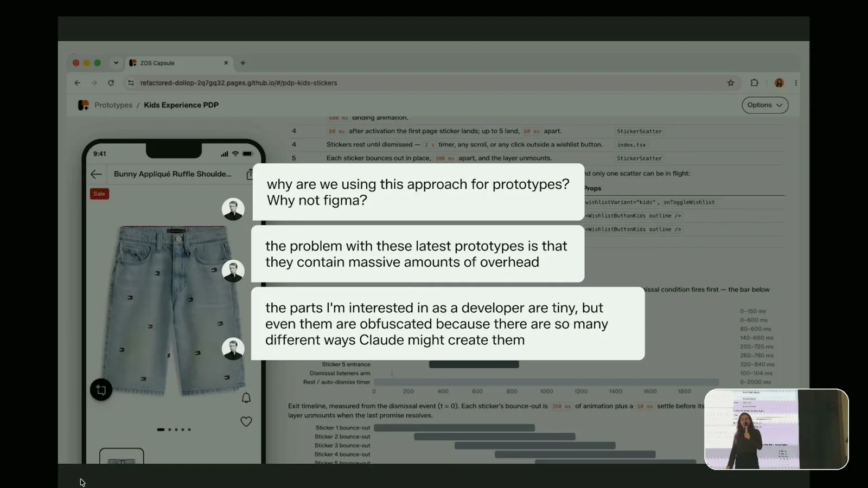
Task: Open the site information icon in address bar
Action: 131,83
